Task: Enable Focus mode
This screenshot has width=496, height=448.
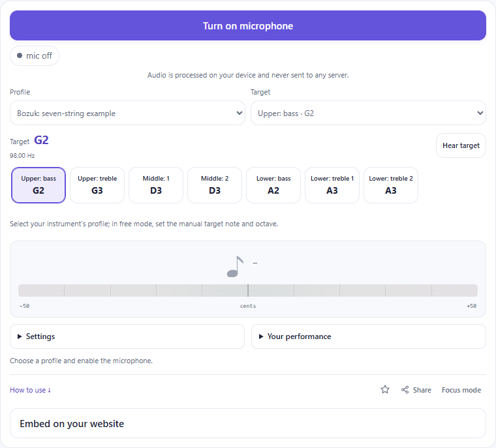Action: [x=461, y=390]
